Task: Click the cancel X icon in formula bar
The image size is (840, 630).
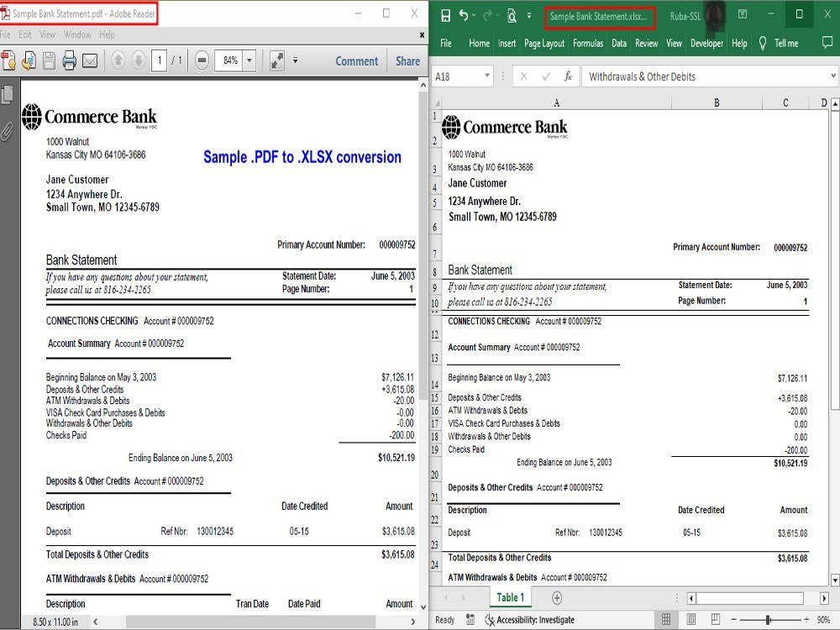Action: [524, 76]
